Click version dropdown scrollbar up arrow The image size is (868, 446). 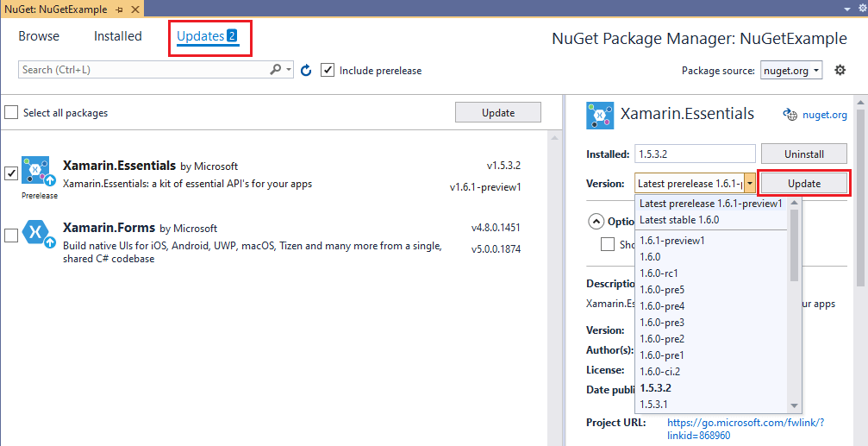[x=794, y=202]
